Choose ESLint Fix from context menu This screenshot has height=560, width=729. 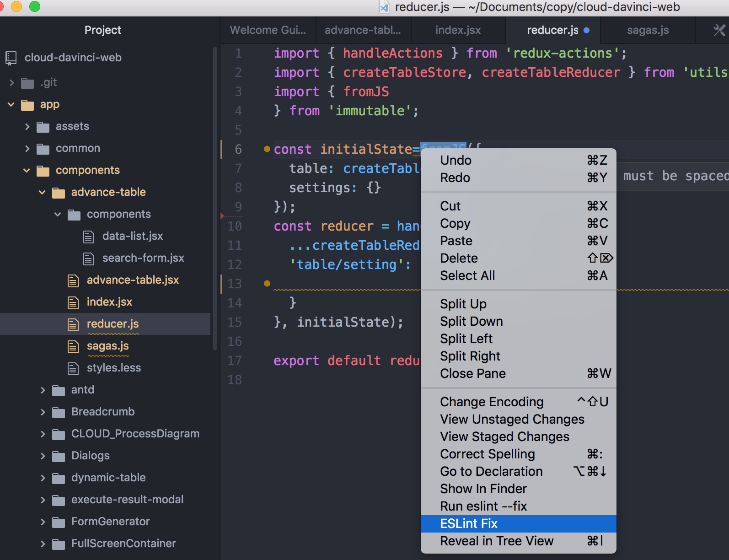point(518,524)
